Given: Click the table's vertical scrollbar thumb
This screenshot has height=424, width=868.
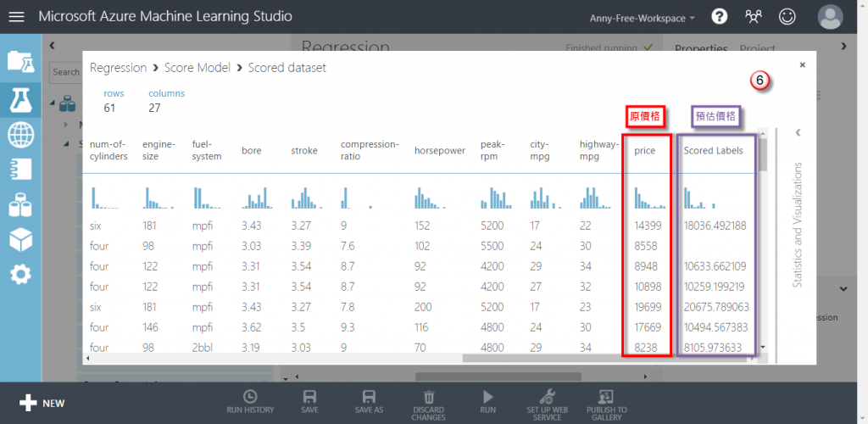Looking at the screenshot, I should pos(763,153).
